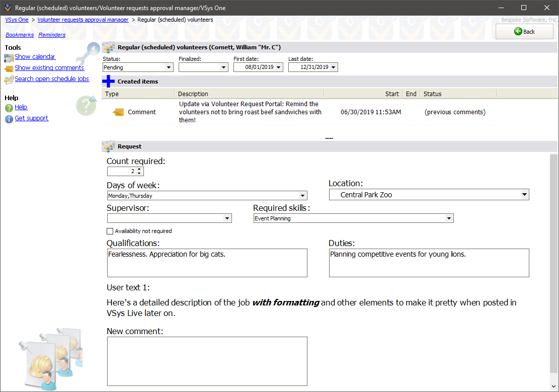The width and height of the screenshot is (559, 392).
Task: Enable Availability not required checkbox
Action: [110, 231]
